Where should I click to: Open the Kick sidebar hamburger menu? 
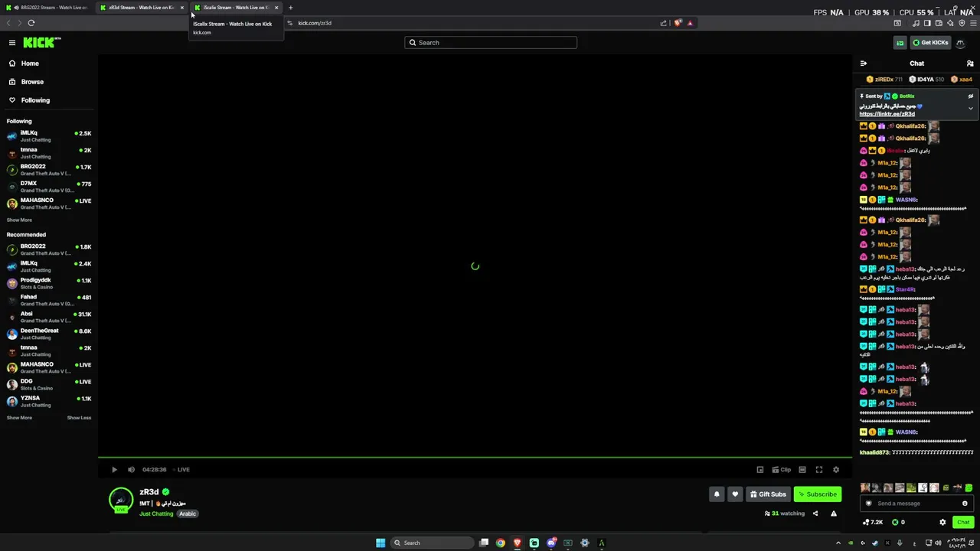tap(12, 43)
